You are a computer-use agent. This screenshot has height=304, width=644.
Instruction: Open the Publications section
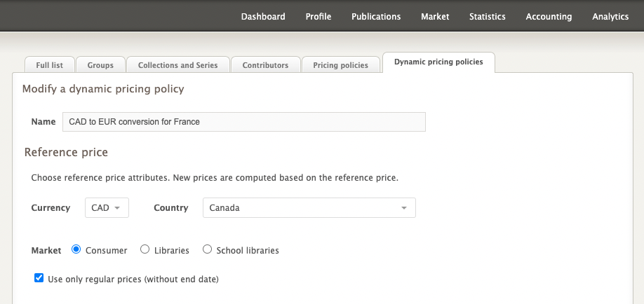[376, 17]
